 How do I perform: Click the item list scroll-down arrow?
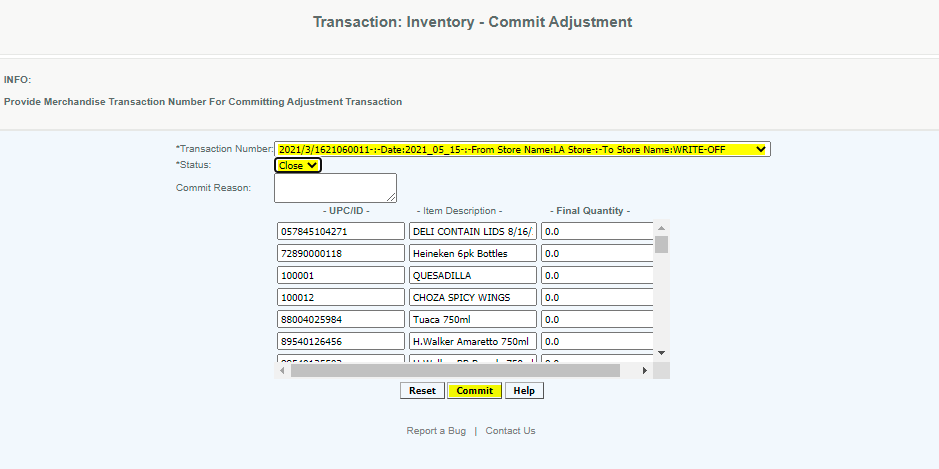661,353
